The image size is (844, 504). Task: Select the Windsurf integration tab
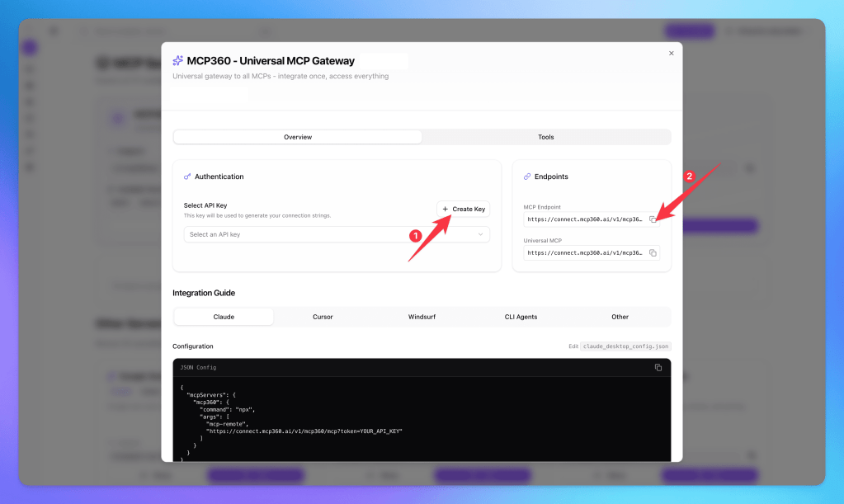tap(422, 317)
